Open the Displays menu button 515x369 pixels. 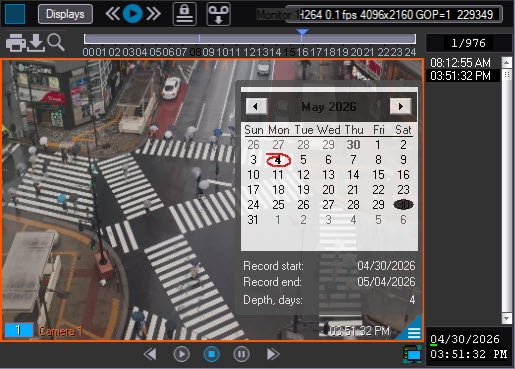65,14
